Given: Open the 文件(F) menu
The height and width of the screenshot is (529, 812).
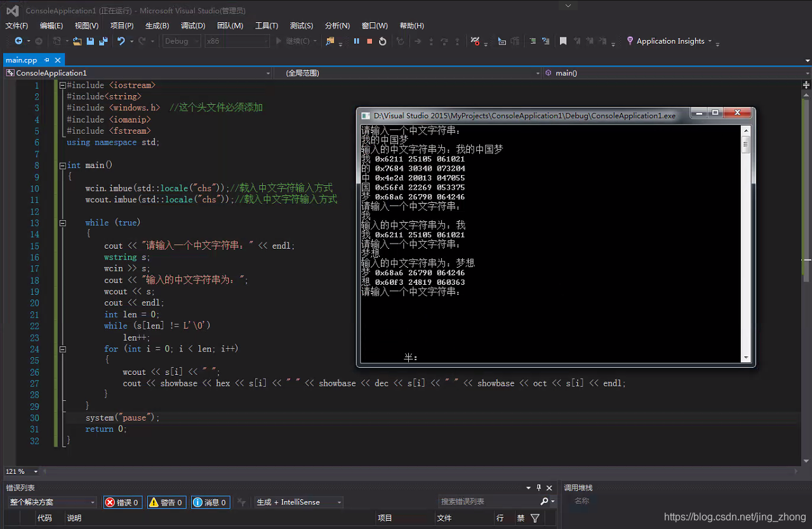Looking at the screenshot, I should (17, 26).
